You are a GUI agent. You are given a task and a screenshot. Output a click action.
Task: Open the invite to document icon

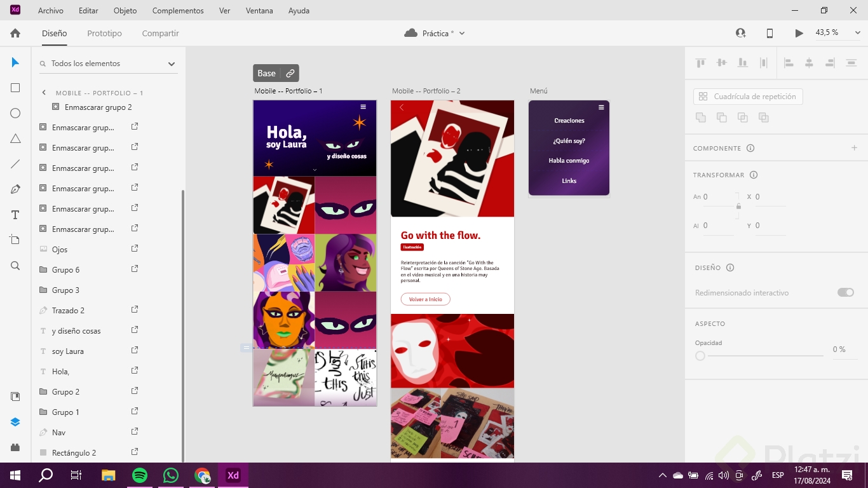(x=740, y=33)
